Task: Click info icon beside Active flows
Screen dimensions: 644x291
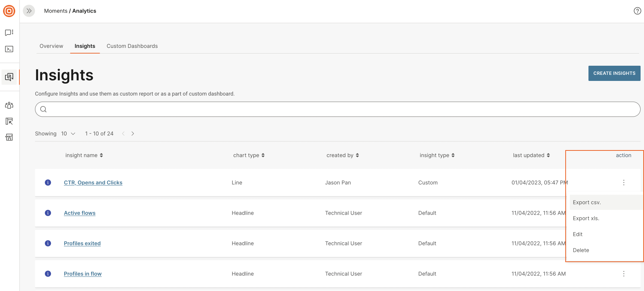Action: click(x=48, y=213)
